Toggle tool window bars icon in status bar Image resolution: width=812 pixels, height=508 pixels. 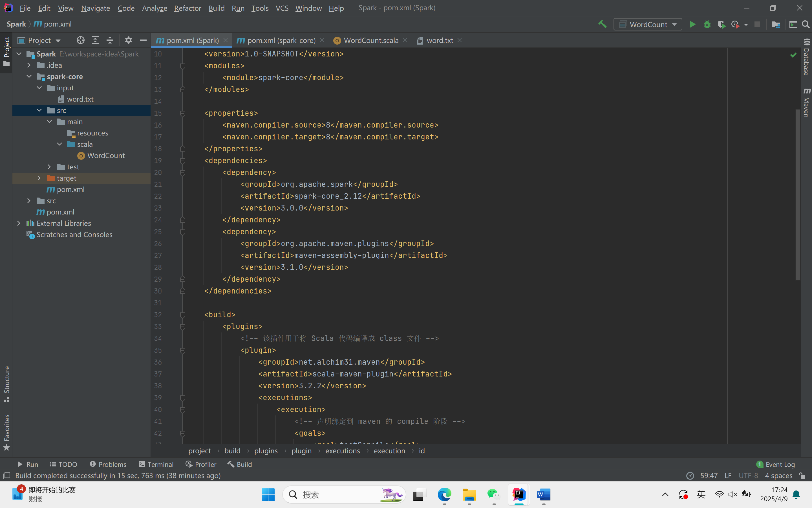pyautogui.click(x=6, y=476)
